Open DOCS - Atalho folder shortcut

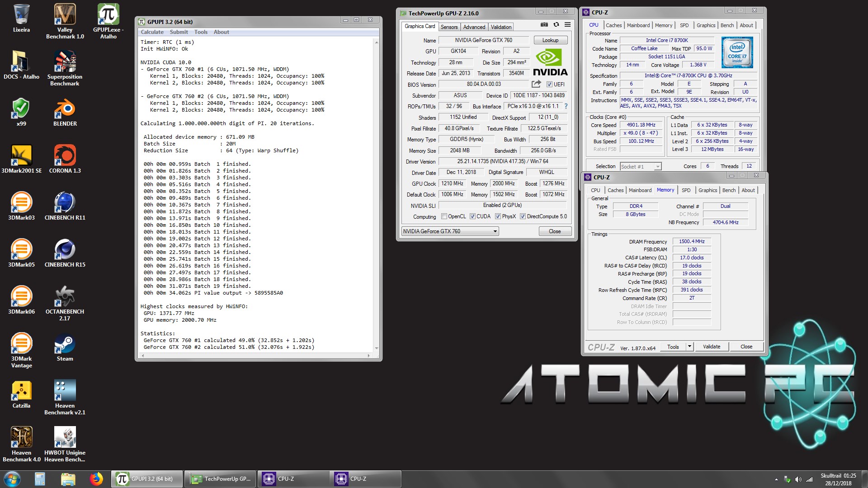[x=21, y=65]
